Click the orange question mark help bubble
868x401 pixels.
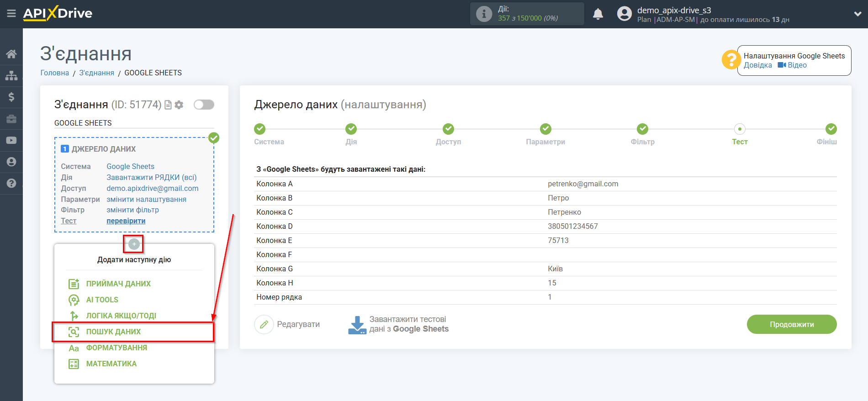(x=731, y=59)
